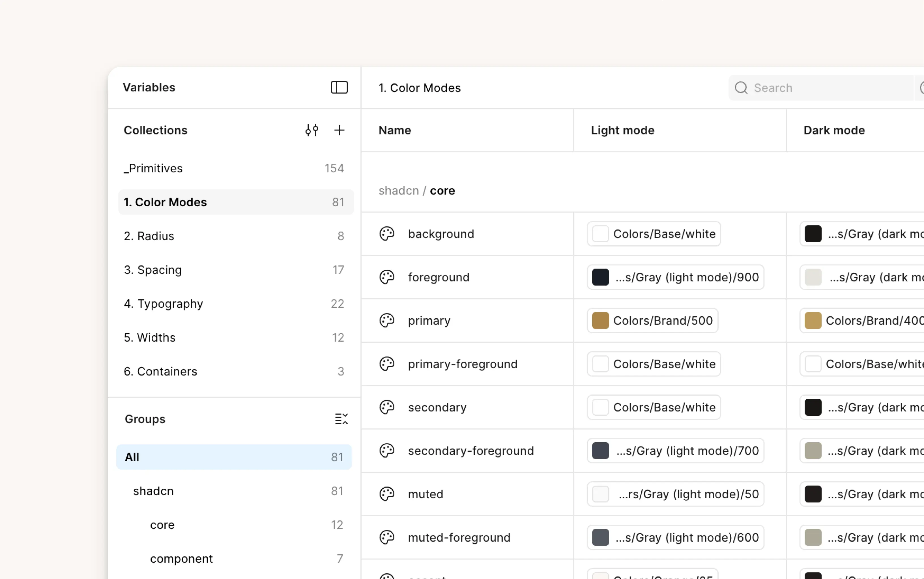Screen dimensions: 924x579
Task: Toggle the sidebar panel icon
Action: (x=339, y=87)
